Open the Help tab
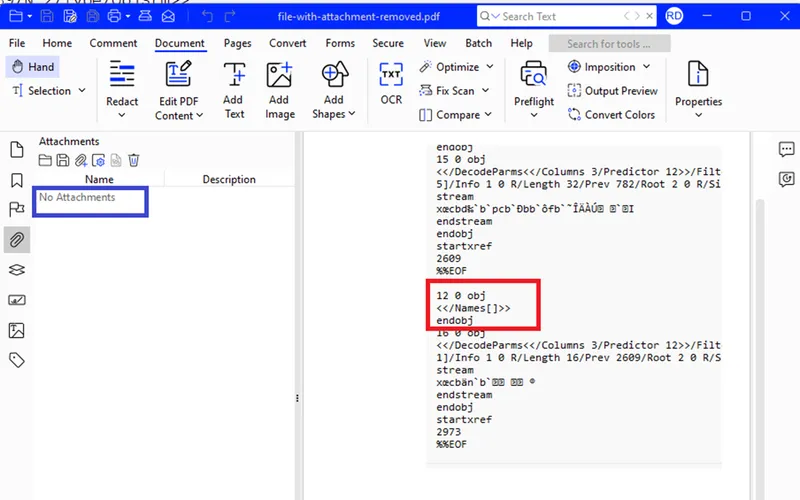The width and height of the screenshot is (800, 500). coord(521,43)
